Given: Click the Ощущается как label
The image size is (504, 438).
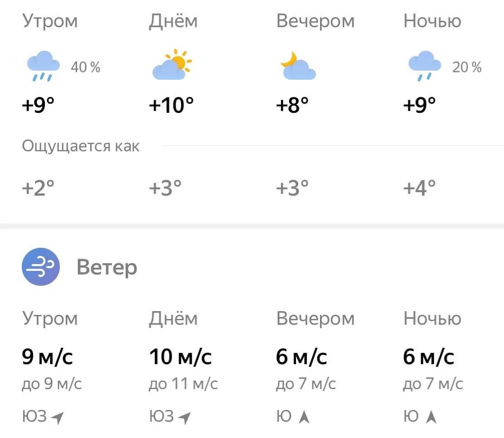Looking at the screenshot, I should 81,146.
